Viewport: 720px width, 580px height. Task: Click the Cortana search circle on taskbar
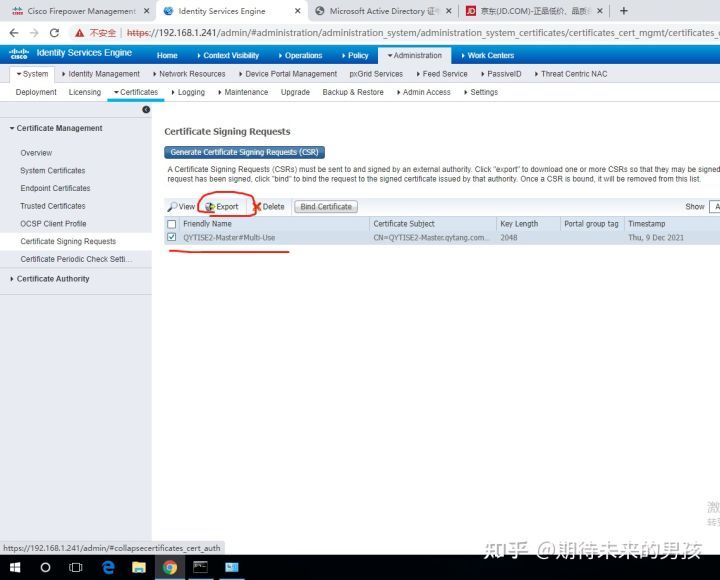(45, 568)
